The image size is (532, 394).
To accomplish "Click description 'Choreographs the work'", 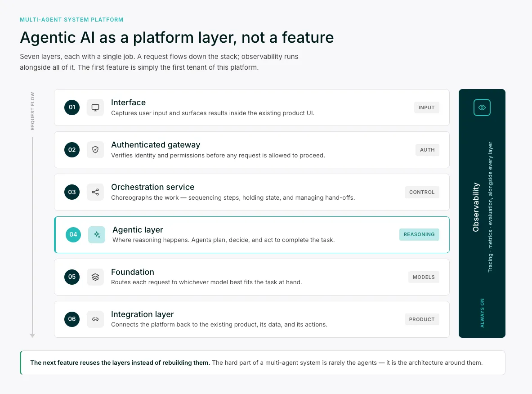I will (233, 197).
